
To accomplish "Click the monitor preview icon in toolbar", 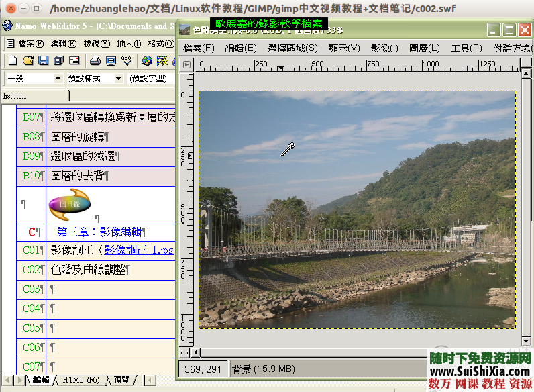I will pyautogui.click(x=111, y=61).
